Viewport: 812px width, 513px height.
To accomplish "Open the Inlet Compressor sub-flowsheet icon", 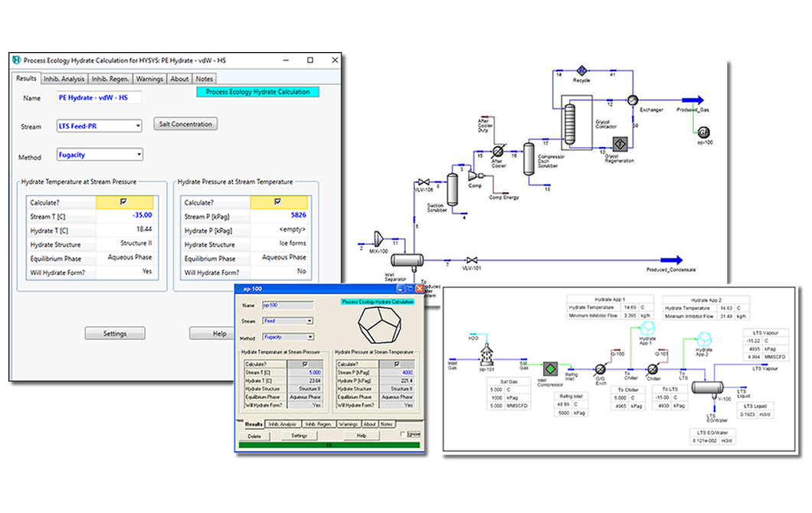I will click(x=550, y=369).
